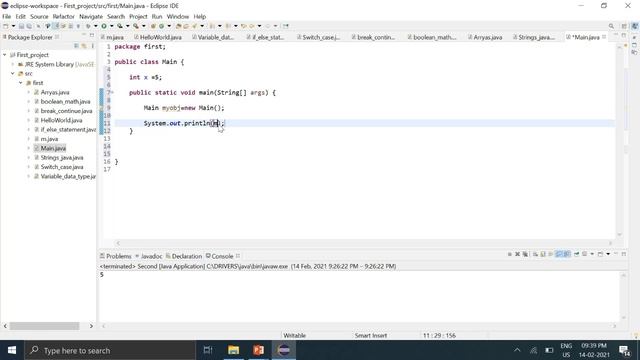Maximize the Package Explorer panel
This screenshot has width=640, height=360.
pos(92,36)
